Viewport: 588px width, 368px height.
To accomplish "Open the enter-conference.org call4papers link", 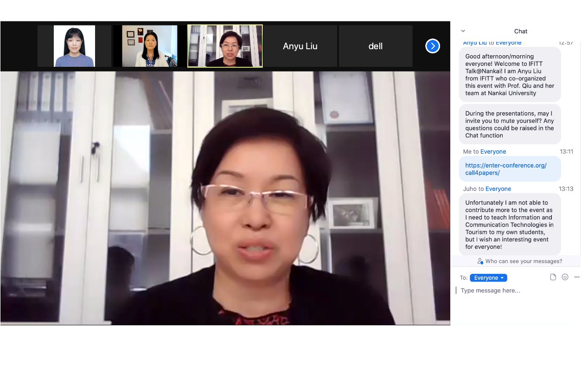I will click(505, 169).
